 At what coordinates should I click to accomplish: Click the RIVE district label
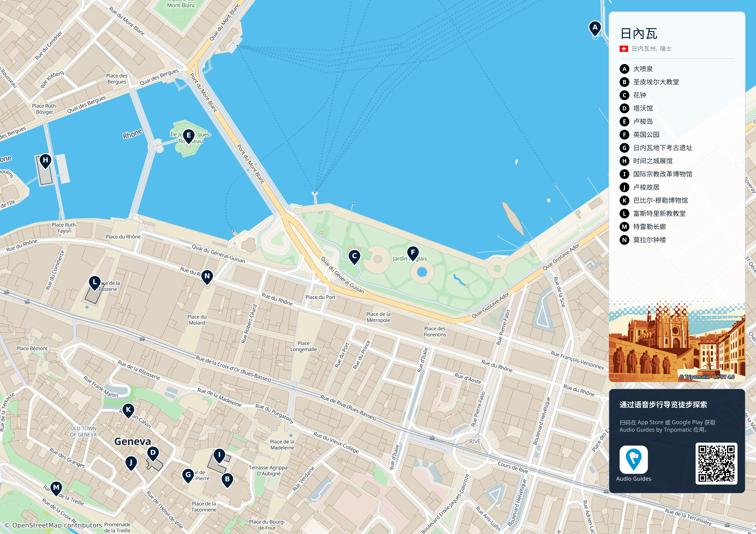475,441
